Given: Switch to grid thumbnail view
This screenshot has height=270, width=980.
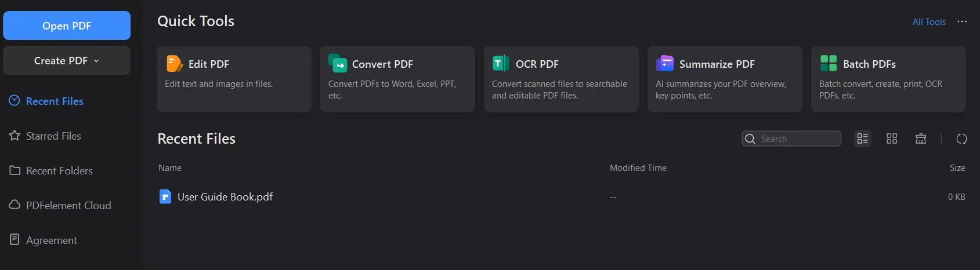Looking at the screenshot, I should coord(892,139).
